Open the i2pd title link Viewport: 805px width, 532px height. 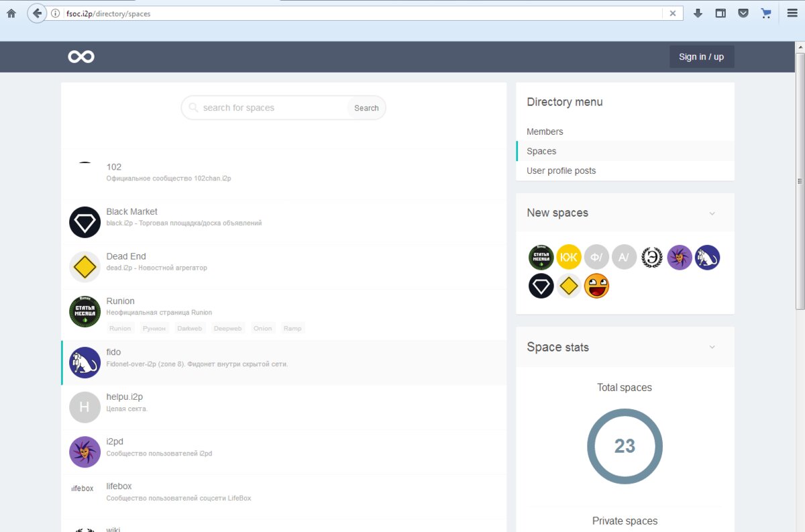coord(115,441)
